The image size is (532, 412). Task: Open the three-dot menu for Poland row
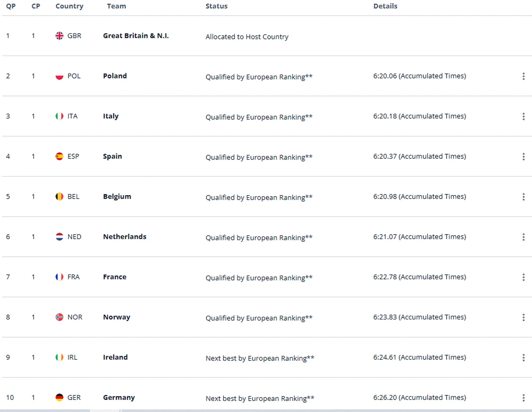click(x=523, y=76)
